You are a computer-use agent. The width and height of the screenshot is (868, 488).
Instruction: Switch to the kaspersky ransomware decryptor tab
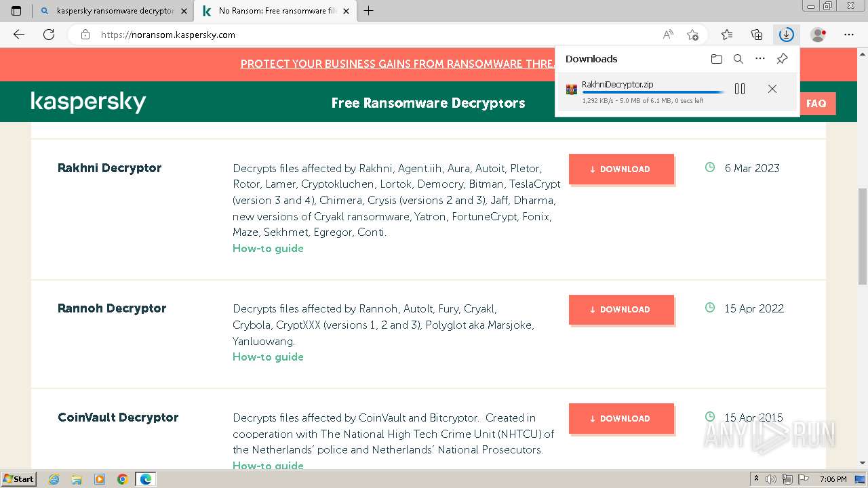coord(113,11)
